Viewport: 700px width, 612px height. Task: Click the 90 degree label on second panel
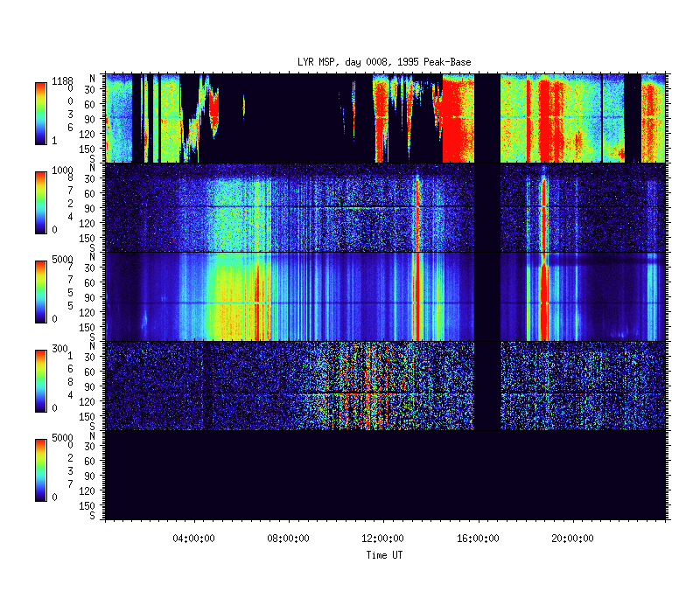[90, 207]
